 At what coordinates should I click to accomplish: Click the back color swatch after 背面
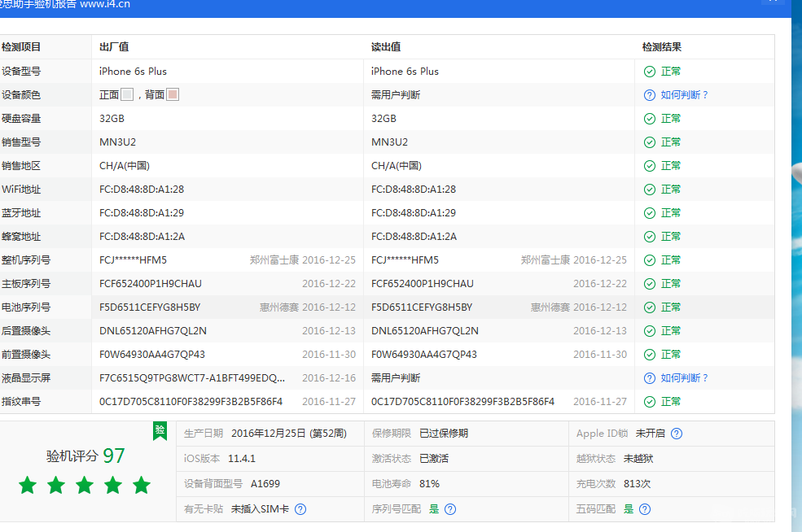[173, 94]
